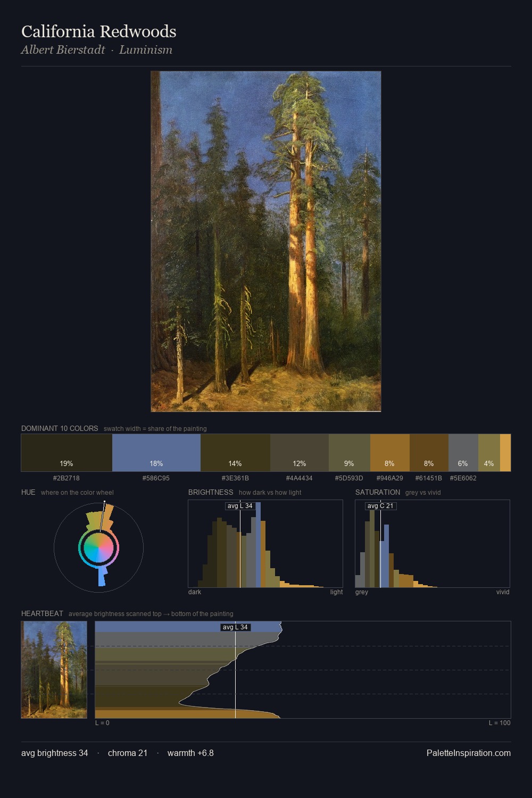Click the narrow gold swatch at the palette end

tap(505, 453)
